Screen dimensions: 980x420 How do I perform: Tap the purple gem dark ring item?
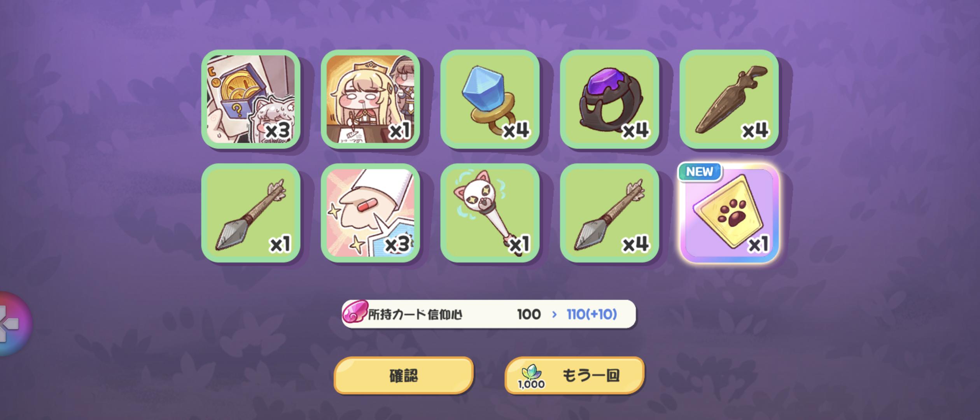click(x=609, y=99)
